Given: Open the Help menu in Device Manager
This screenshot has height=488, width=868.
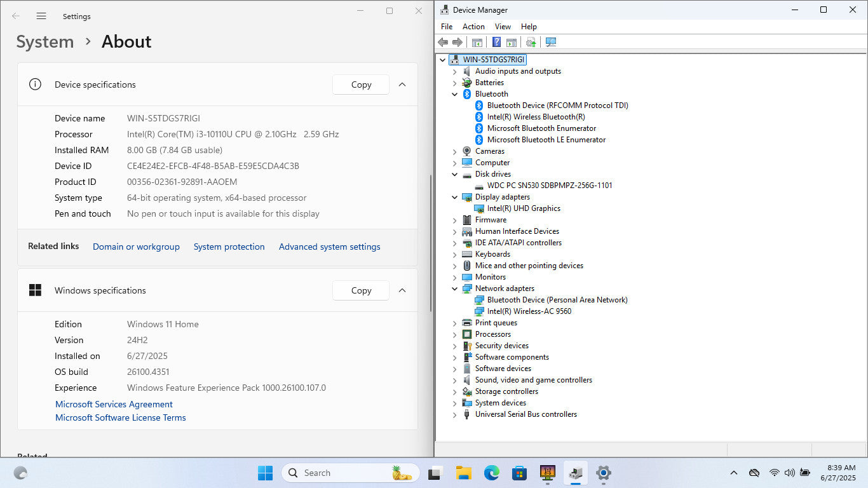Looking at the screenshot, I should click(x=529, y=27).
